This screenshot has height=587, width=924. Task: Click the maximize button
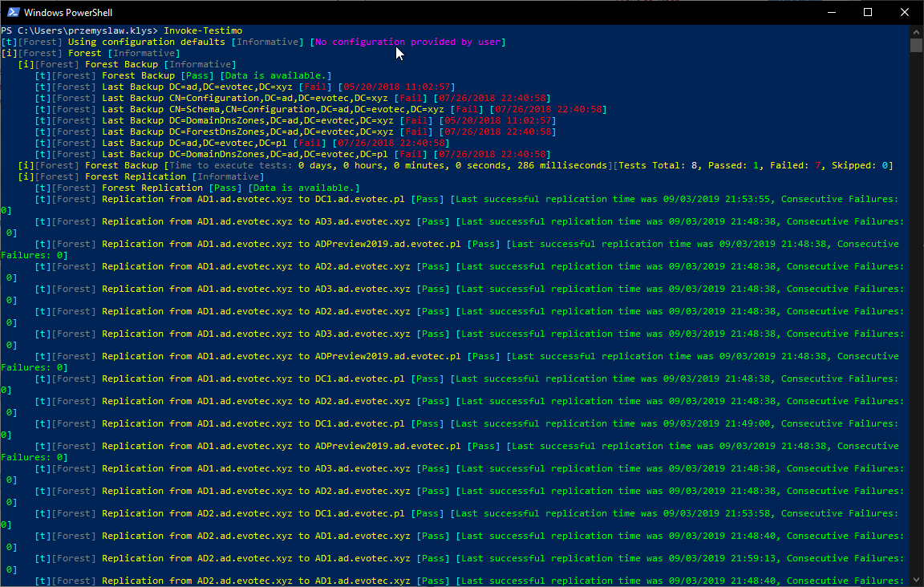(868, 12)
